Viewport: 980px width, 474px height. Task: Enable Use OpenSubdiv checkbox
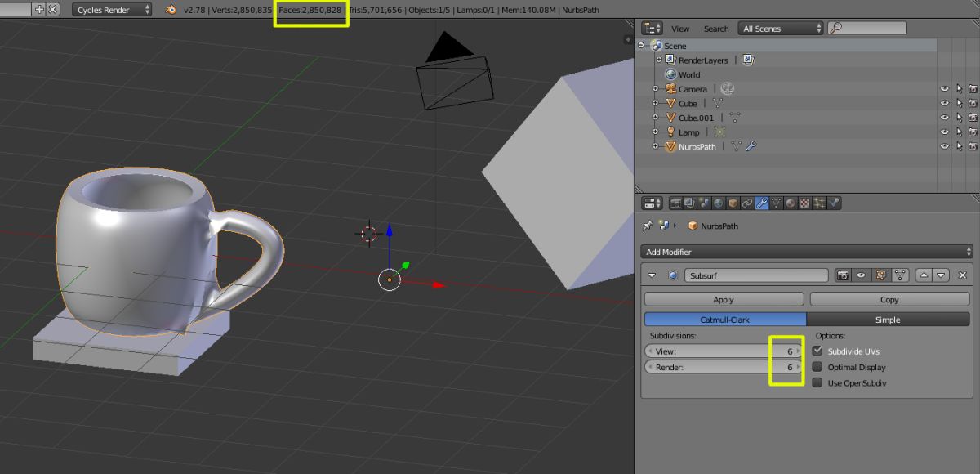817,382
